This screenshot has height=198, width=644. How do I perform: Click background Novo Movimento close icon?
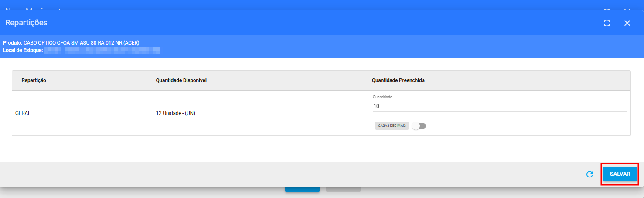click(627, 9)
